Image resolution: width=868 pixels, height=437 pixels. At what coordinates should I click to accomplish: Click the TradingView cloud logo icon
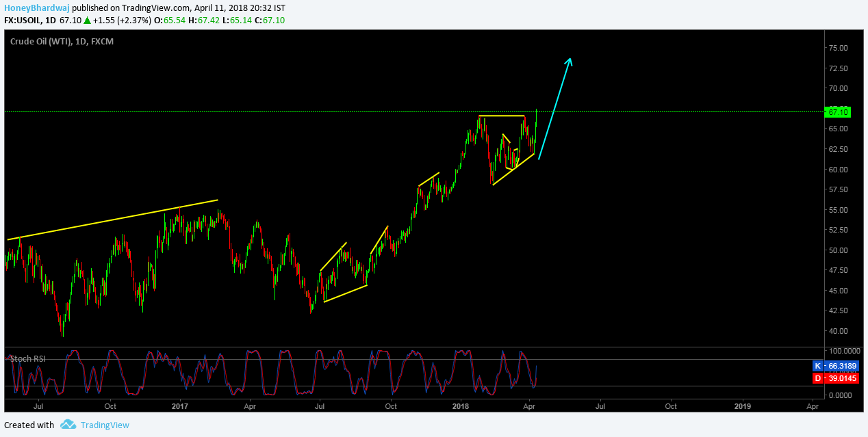67,425
